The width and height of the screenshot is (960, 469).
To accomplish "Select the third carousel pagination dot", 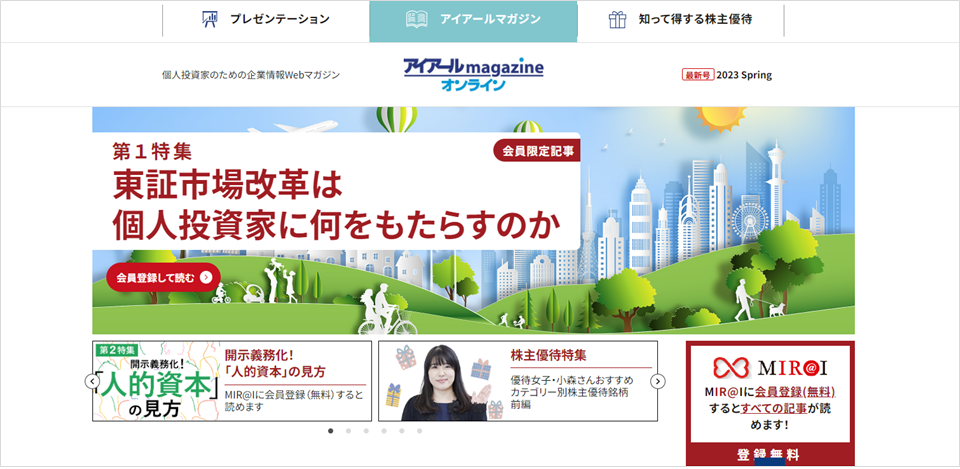I will pos(366,431).
